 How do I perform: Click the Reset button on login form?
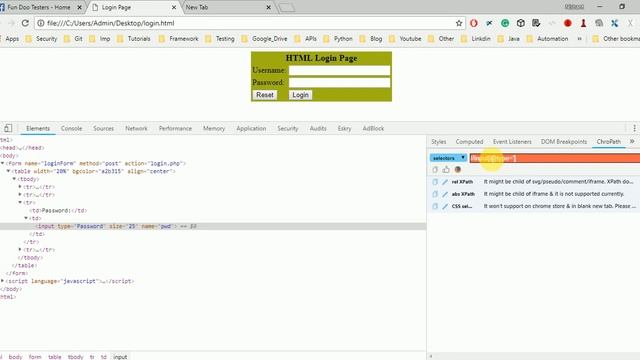(265, 95)
